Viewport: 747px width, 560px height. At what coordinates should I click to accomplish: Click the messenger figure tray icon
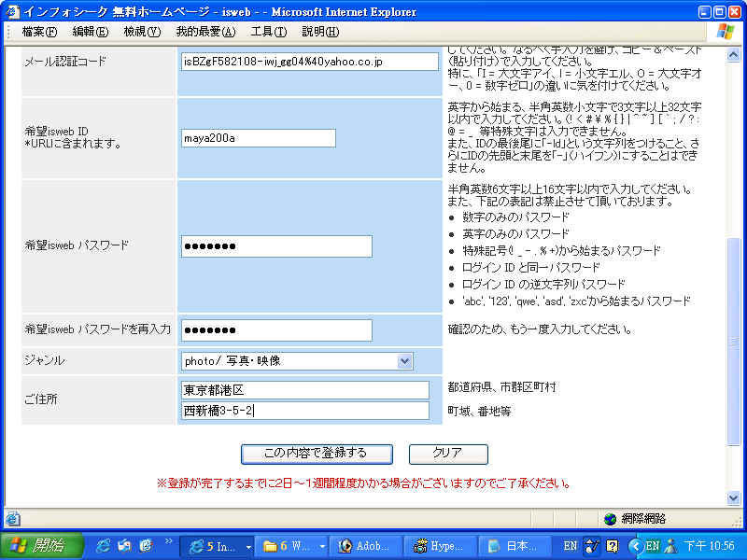[671, 546]
